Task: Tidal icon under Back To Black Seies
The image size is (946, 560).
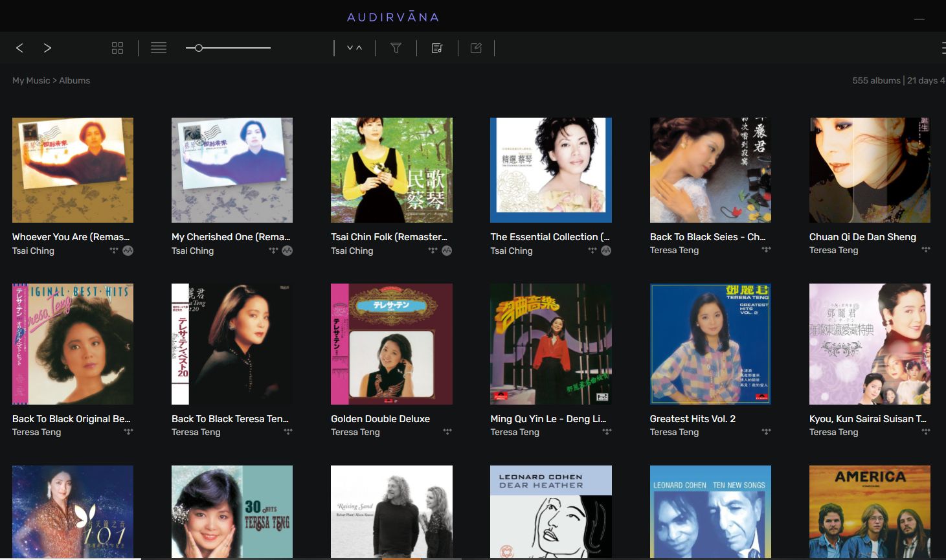Action: [x=766, y=250]
